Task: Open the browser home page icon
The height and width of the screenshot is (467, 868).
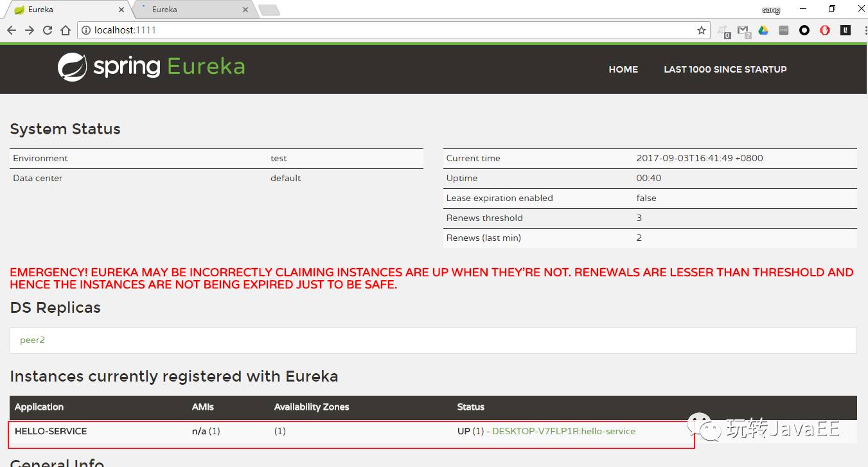Action: 66,30
